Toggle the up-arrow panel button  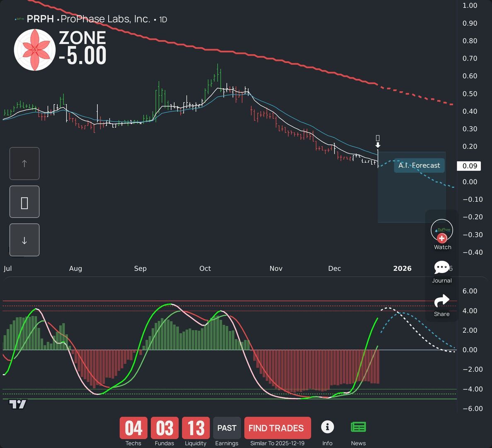pos(24,163)
